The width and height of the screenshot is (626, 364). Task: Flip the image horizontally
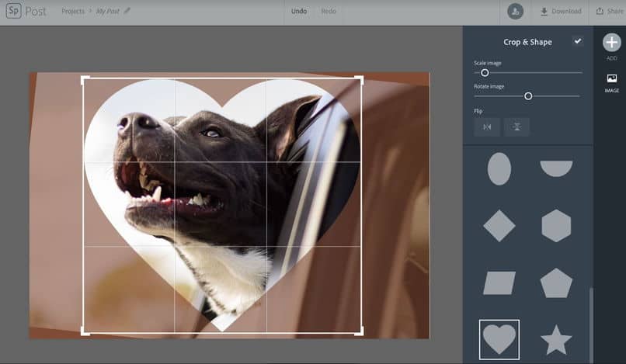pyautogui.click(x=487, y=127)
